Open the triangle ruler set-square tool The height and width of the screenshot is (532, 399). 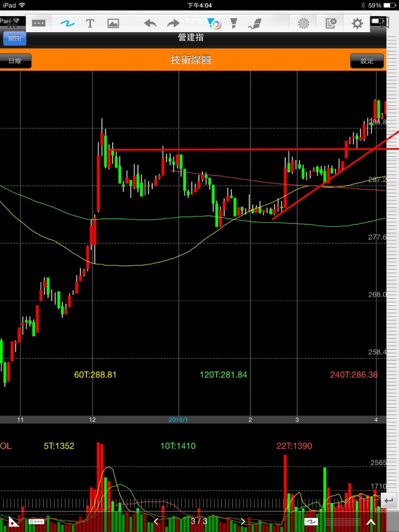[13, 522]
